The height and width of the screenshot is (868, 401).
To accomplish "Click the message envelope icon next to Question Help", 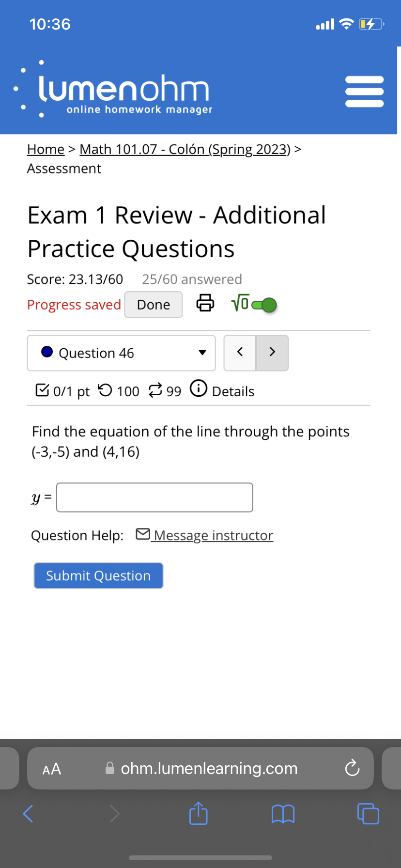I will 142,534.
